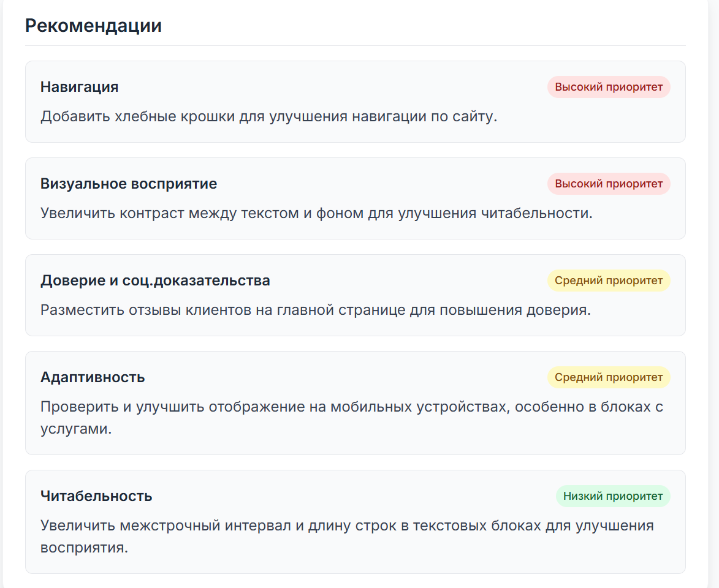Open the Адаптивность card title

pos(93,377)
